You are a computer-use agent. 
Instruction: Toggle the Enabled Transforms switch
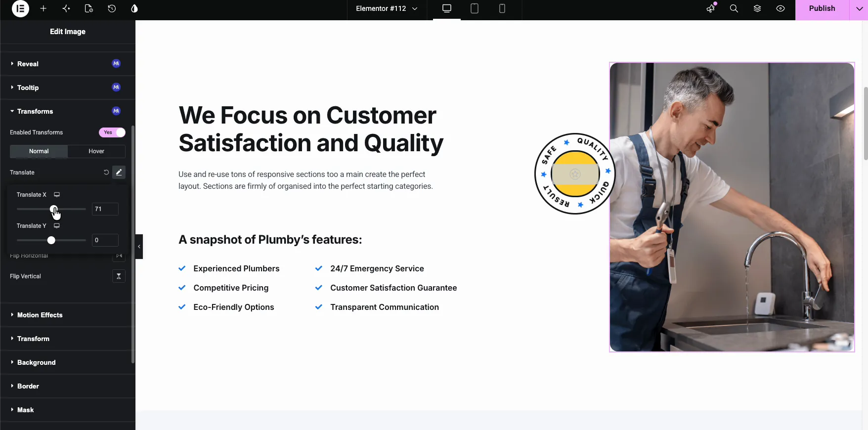tap(112, 132)
